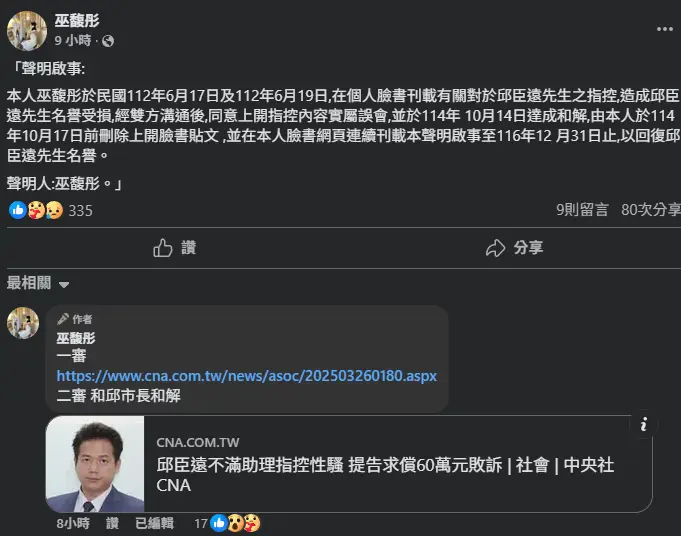Open the 80次分享 shares list

(647, 210)
